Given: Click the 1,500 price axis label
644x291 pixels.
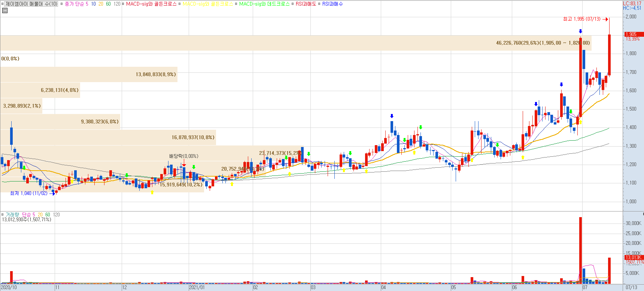Looking at the screenshot, I should point(631,109).
